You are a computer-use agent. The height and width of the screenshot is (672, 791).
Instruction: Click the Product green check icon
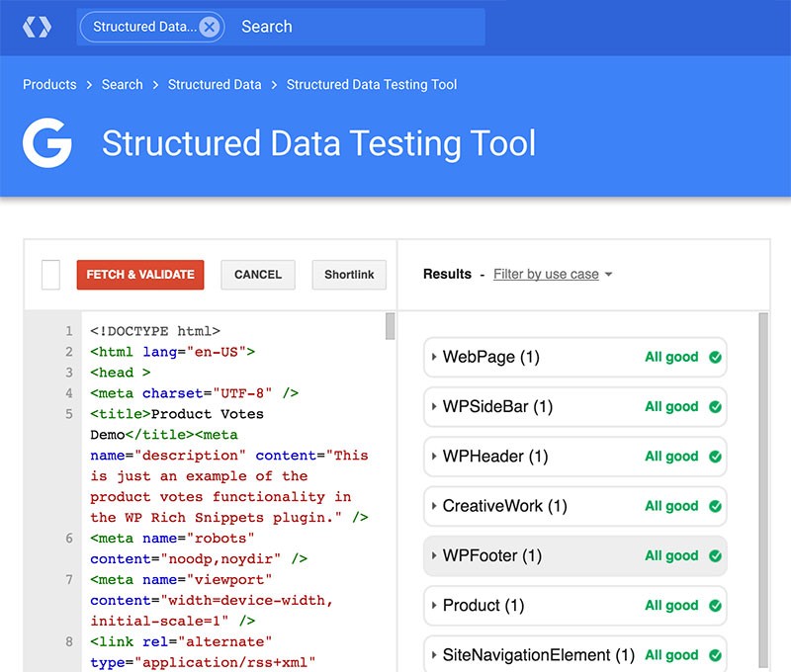(x=715, y=605)
